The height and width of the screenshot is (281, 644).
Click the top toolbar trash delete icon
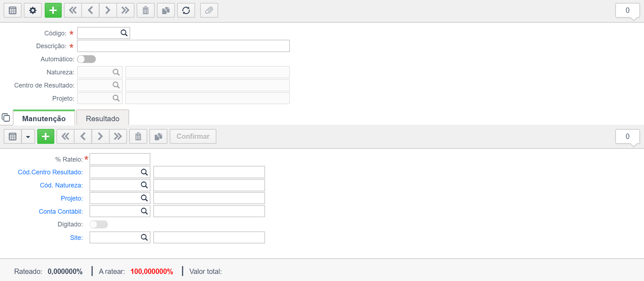145,11
